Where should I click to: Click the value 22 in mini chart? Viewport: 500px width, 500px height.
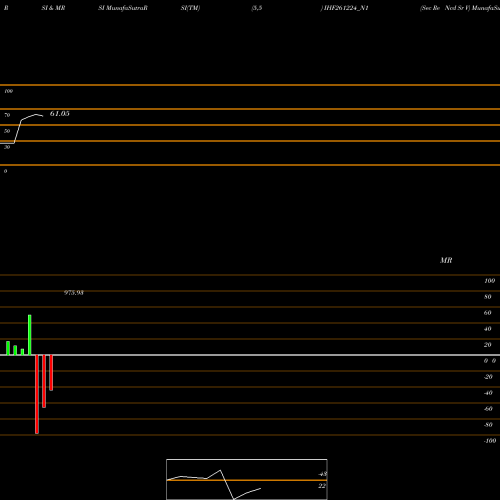322,486
